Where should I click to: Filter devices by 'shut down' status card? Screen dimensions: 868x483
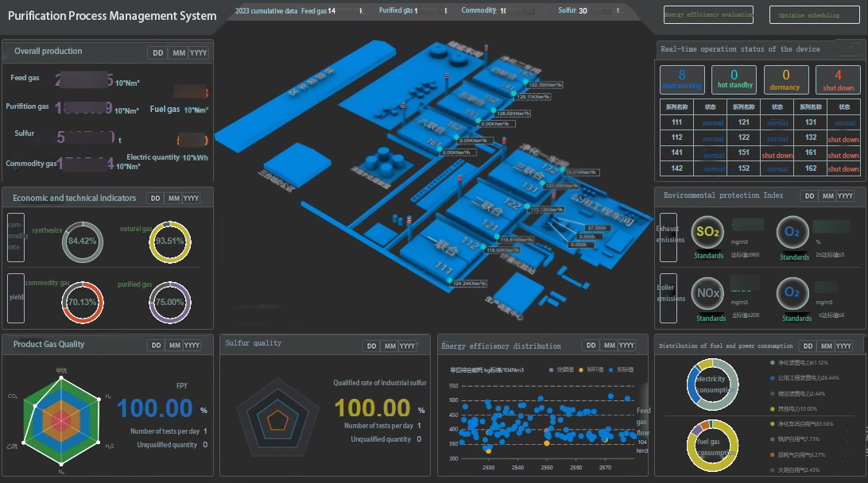tap(838, 79)
